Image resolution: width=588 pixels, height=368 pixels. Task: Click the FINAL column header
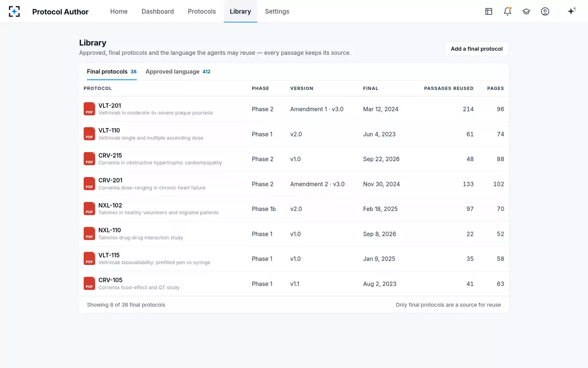(371, 88)
